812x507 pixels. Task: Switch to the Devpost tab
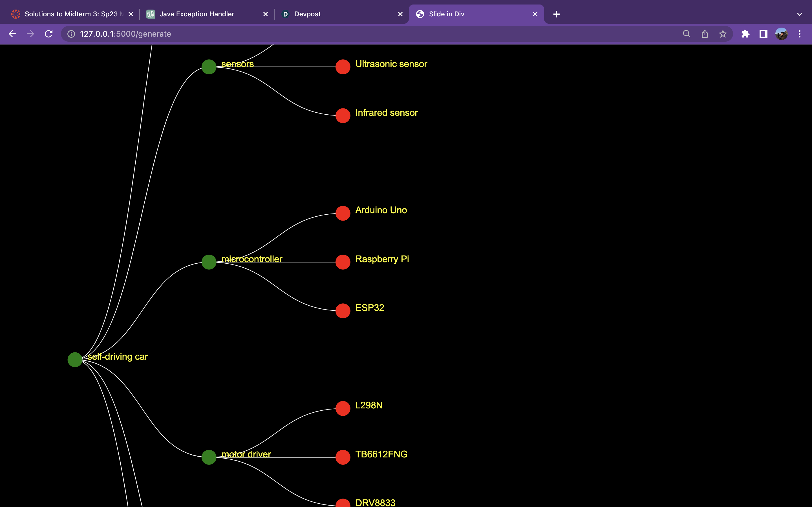point(307,14)
